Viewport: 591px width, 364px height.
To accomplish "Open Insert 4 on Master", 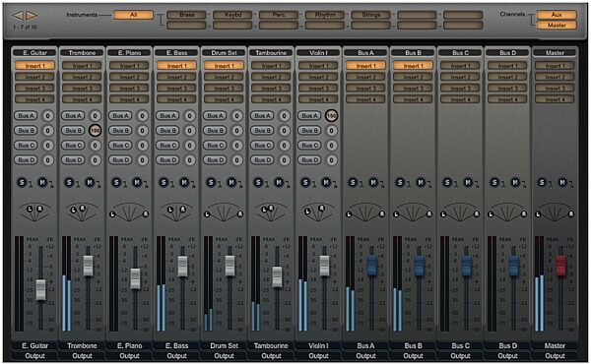I will click(555, 99).
